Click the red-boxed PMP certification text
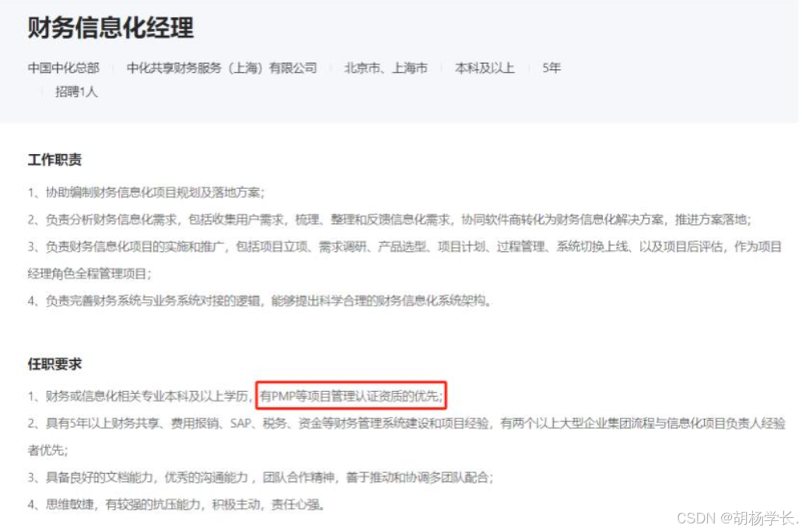802x532 pixels. coord(352,395)
